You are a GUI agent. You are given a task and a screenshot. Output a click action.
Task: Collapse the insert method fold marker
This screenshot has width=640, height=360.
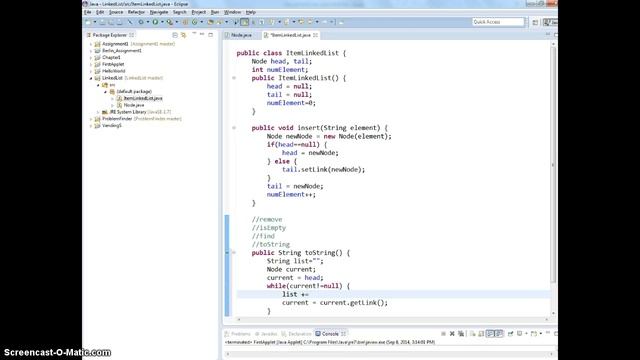pos(234,128)
